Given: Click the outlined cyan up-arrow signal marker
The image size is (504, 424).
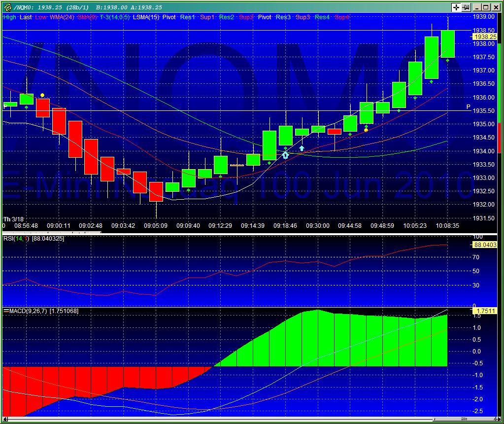Looking at the screenshot, I should (x=285, y=155).
